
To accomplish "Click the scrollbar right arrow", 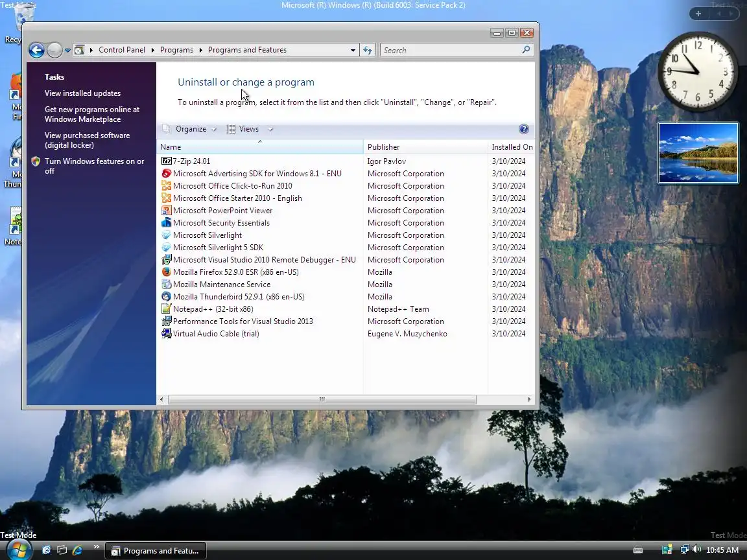I will click(x=529, y=399).
